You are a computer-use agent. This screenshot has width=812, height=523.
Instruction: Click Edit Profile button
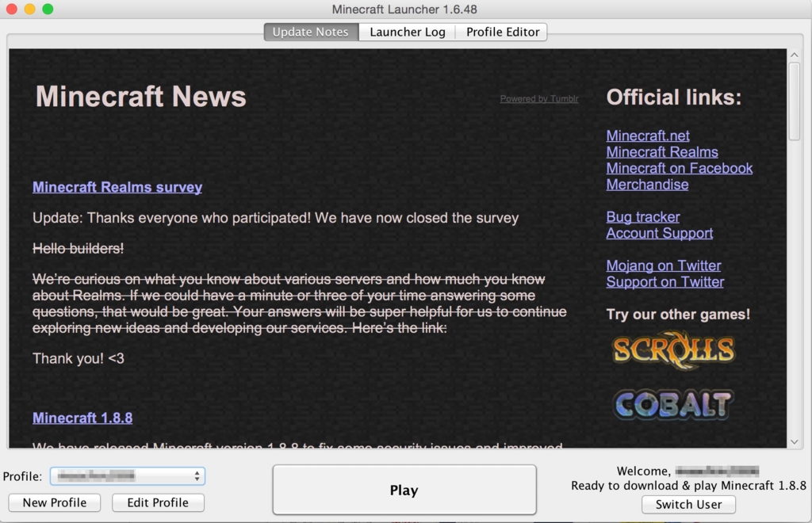pos(158,502)
